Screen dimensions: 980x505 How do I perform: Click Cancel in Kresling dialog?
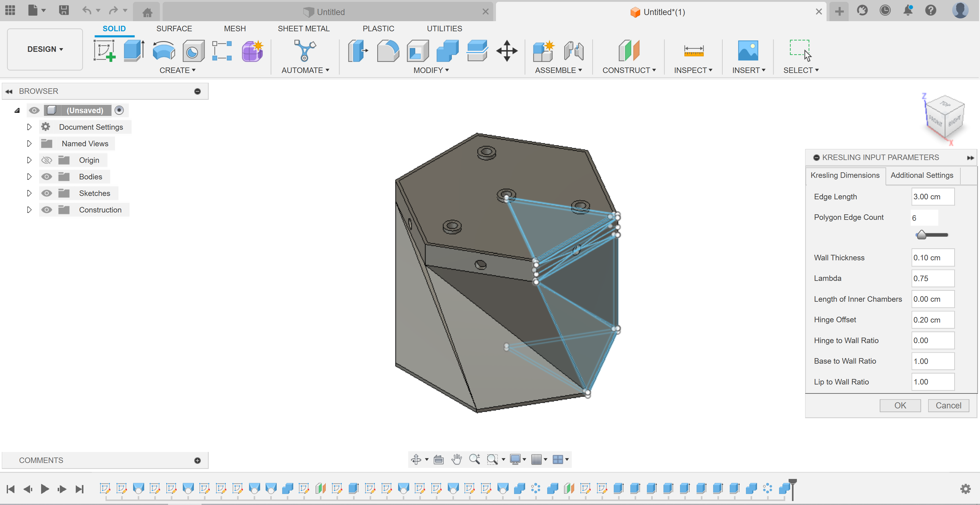click(x=948, y=405)
